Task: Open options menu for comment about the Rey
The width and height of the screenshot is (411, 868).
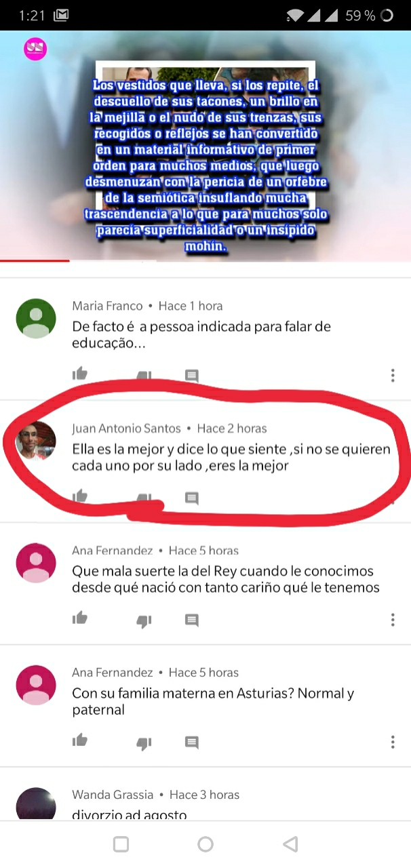Action: tap(393, 619)
